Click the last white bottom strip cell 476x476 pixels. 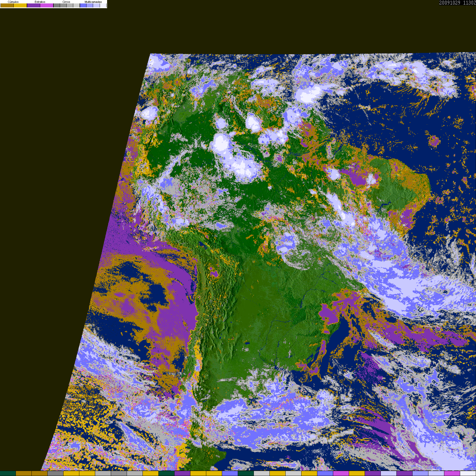[468, 473]
